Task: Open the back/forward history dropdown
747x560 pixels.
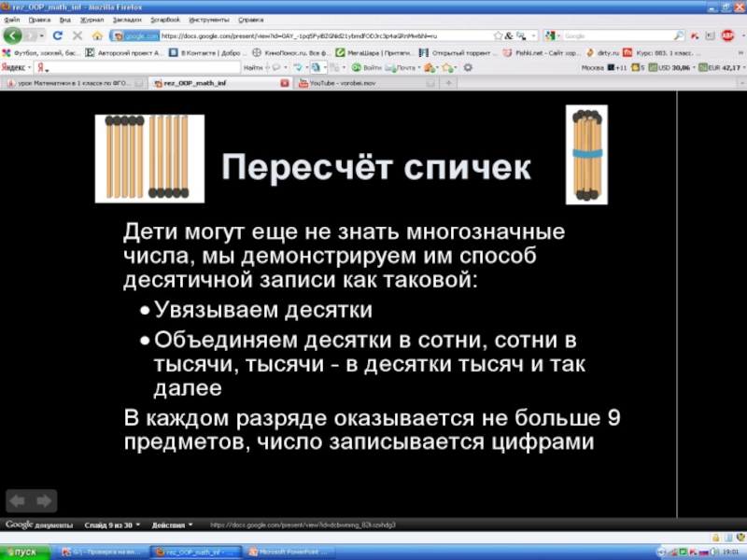Action: (42, 35)
